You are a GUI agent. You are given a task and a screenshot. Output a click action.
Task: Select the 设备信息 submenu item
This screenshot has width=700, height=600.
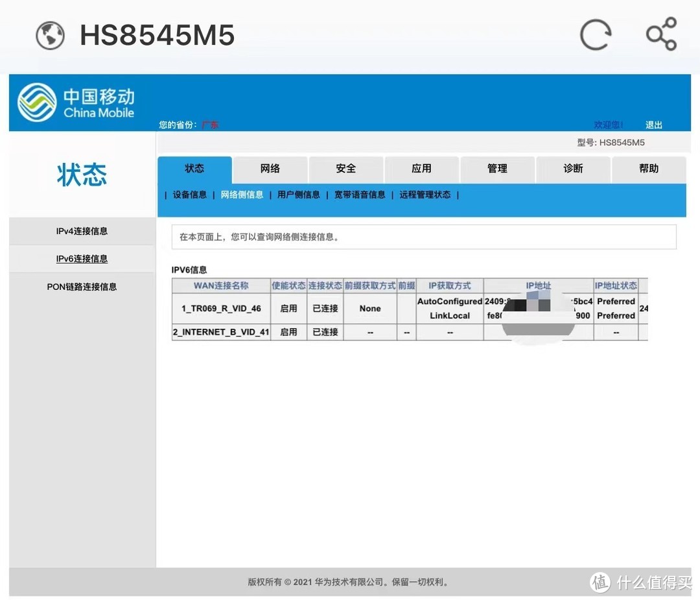(189, 195)
